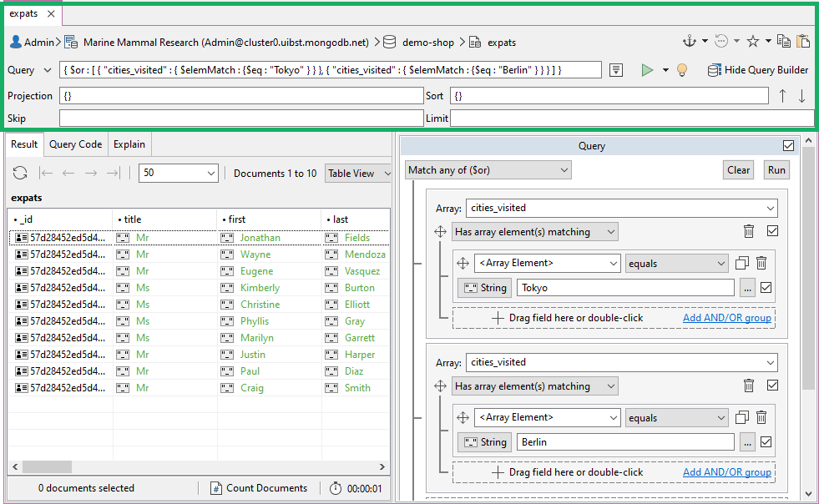Open the equals operator dropdown for Tokyo
The height and width of the screenshot is (504, 819).
[x=677, y=263]
